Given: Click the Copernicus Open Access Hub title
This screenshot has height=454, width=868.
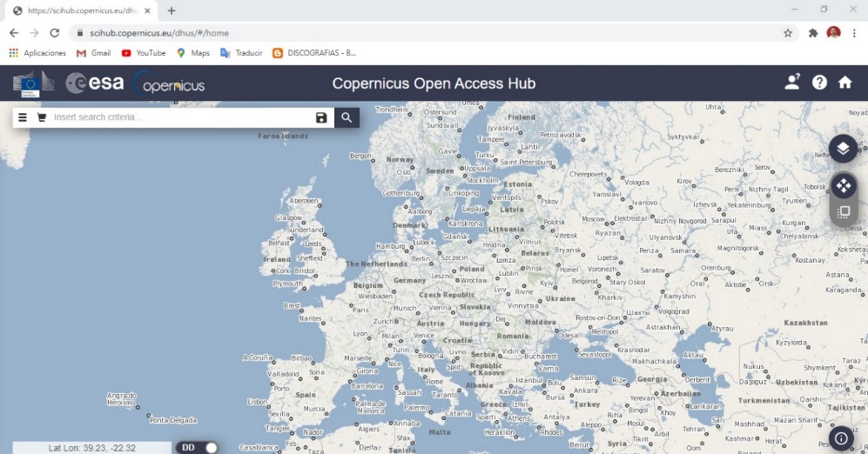Looking at the screenshot, I should pyautogui.click(x=434, y=83).
